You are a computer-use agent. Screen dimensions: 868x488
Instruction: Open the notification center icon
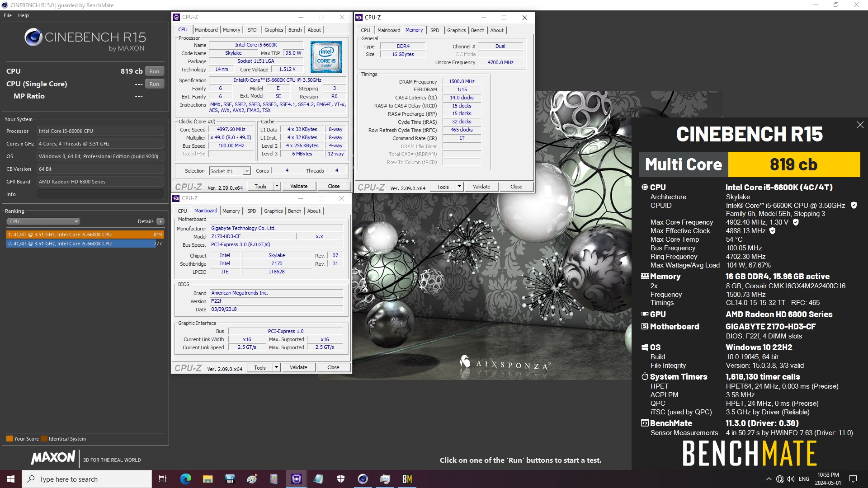tap(853, 479)
